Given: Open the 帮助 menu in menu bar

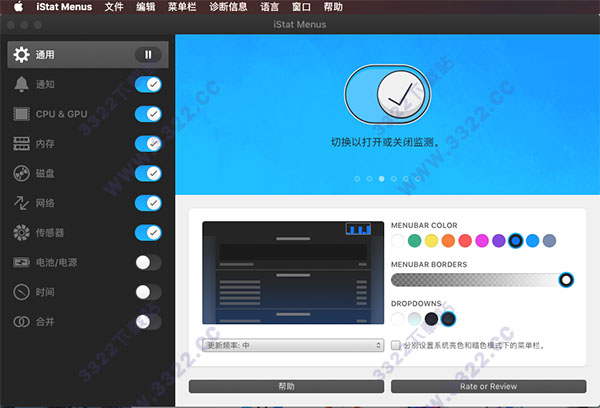Looking at the screenshot, I should pos(333,7).
